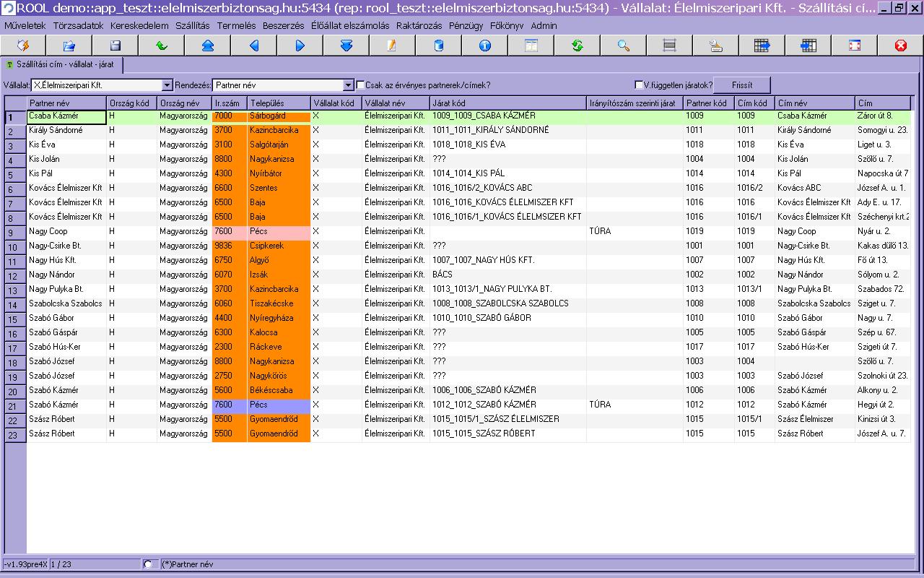Click the 'Ir.szám' column header

[x=230, y=103]
